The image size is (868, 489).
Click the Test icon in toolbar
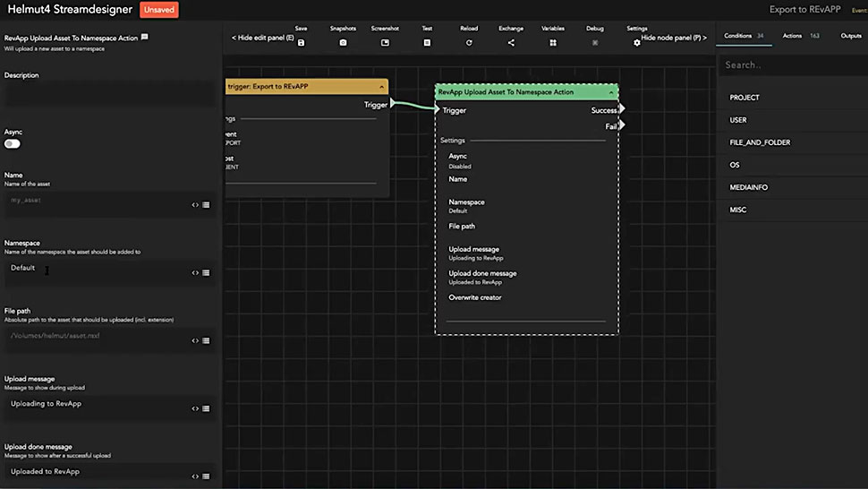click(x=427, y=43)
